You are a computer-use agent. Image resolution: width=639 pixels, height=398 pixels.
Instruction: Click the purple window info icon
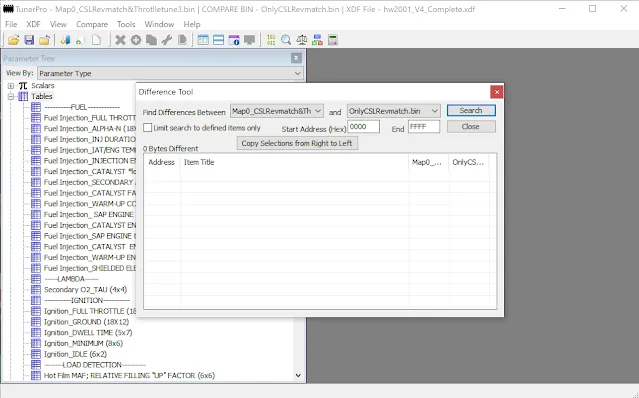click(234, 40)
